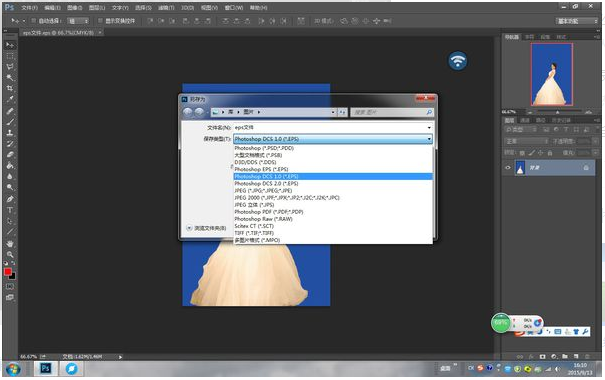The height and width of the screenshot is (380, 605).
Task: Select the Magic Wand tool
Action: click(x=10, y=78)
